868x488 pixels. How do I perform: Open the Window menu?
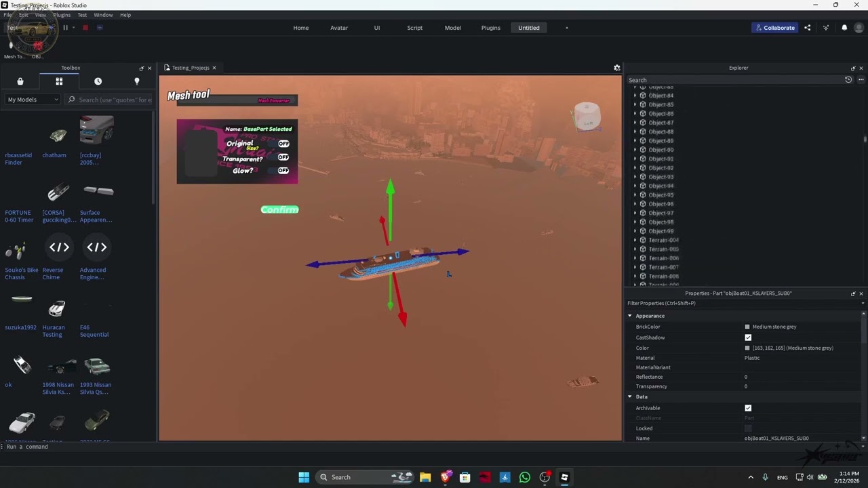[x=103, y=15]
